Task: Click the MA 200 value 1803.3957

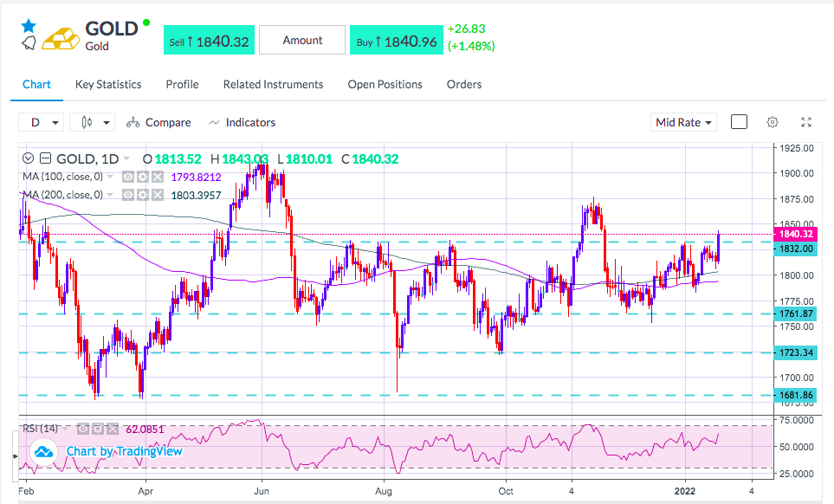Action: click(197, 195)
